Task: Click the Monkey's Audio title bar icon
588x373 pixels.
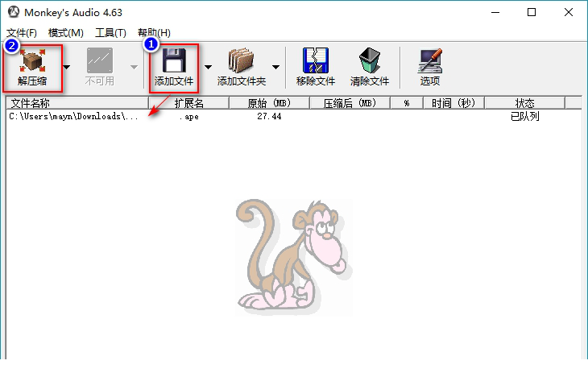Action: tap(12, 12)
